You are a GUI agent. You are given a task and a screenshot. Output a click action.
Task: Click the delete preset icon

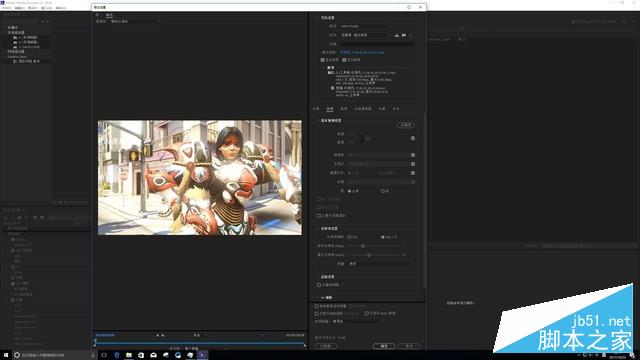411,36
